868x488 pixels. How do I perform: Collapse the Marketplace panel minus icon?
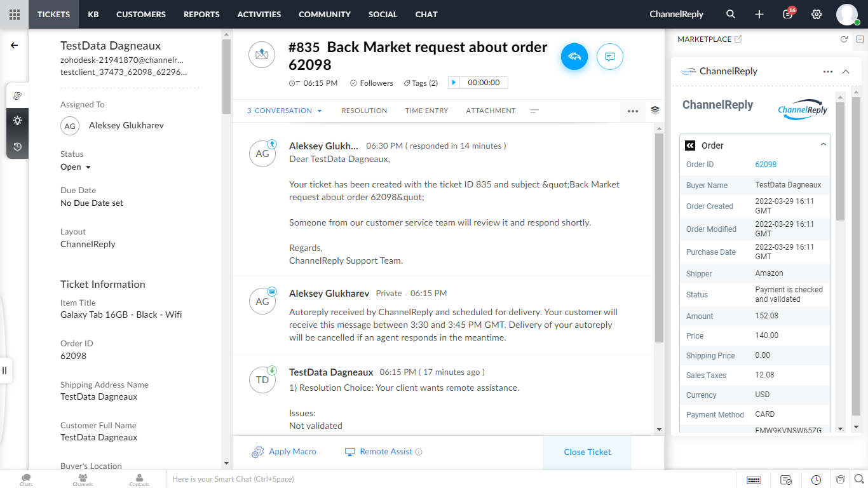point(860,39)
